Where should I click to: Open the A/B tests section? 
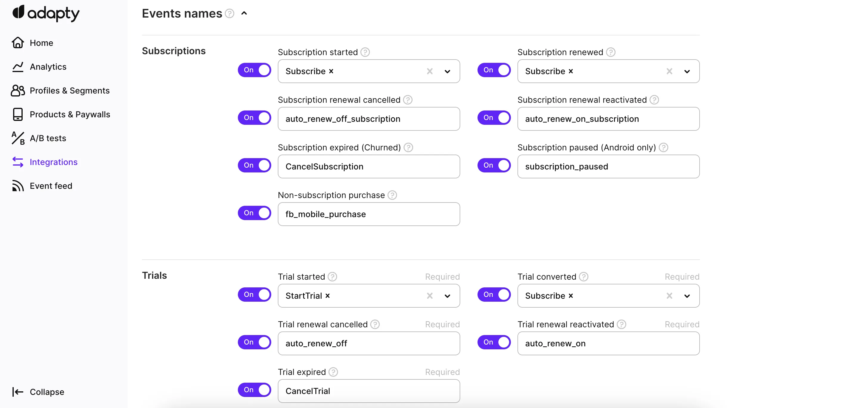tap(48, 138)
